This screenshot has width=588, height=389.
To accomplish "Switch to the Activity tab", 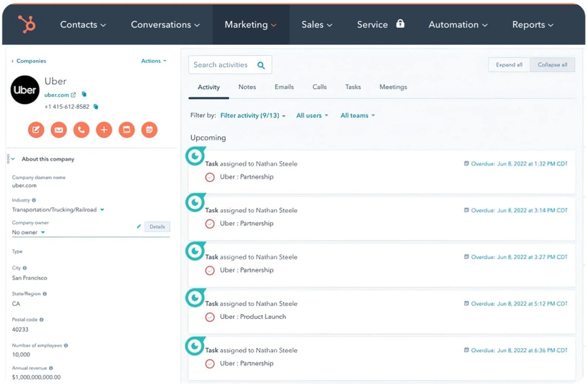I will [209, 87].
